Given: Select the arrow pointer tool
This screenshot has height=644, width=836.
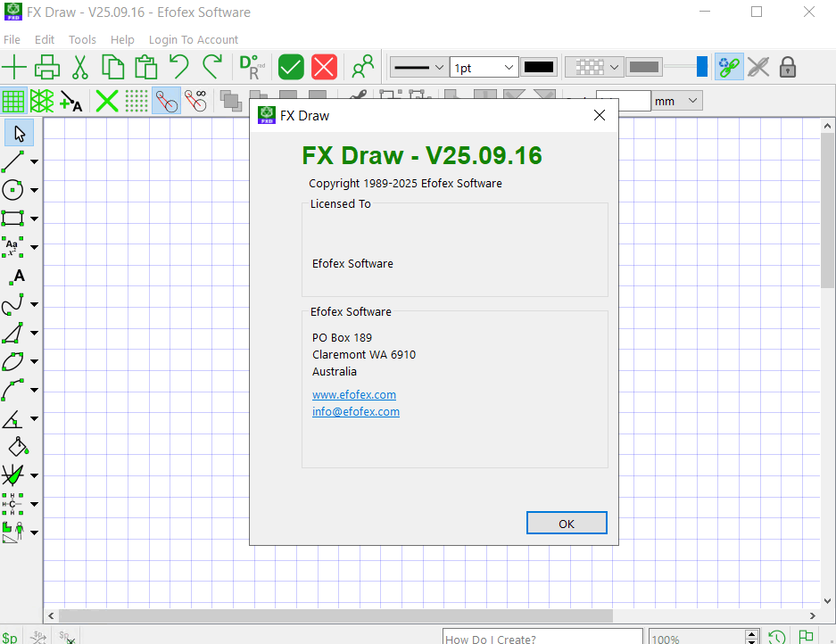Looking at the screenshot, I should pos(20,133).
